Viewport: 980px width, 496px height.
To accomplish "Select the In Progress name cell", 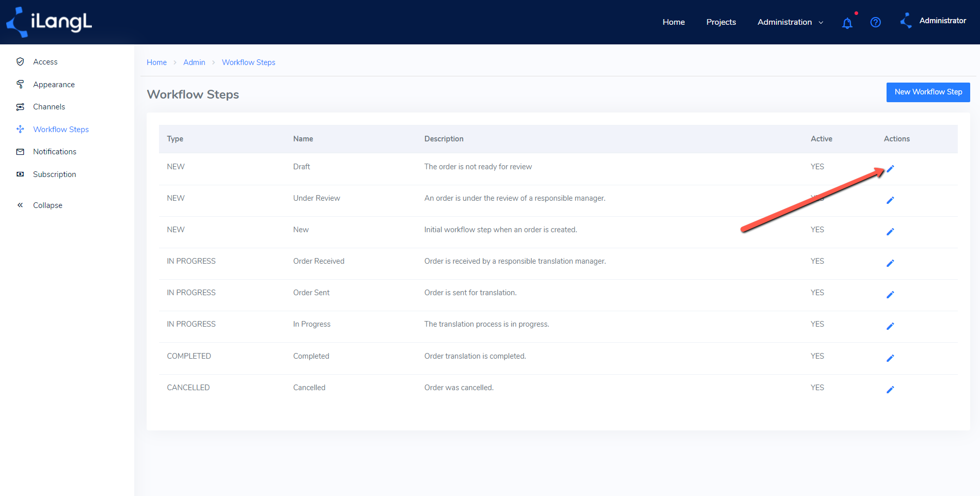I will (x=312, y=324).
